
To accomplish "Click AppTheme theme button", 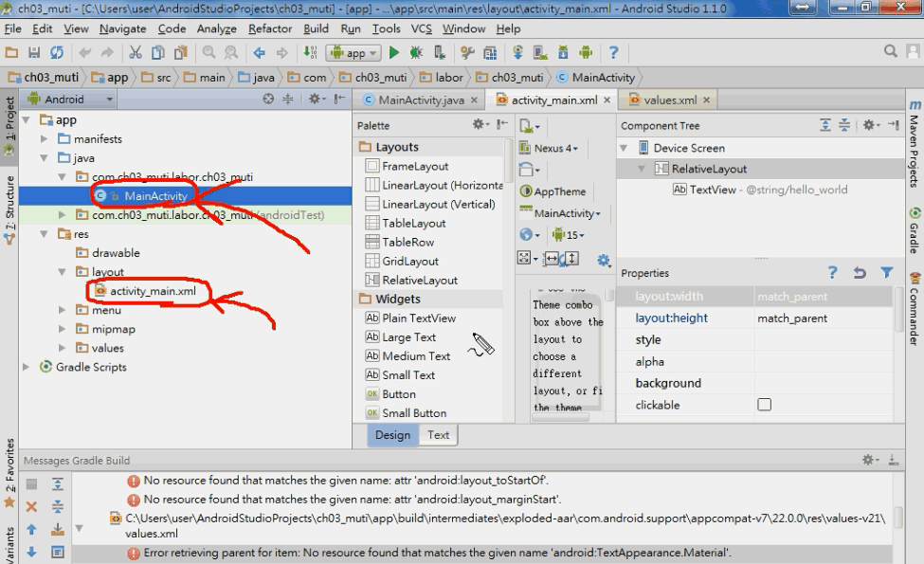I will 553,191.
